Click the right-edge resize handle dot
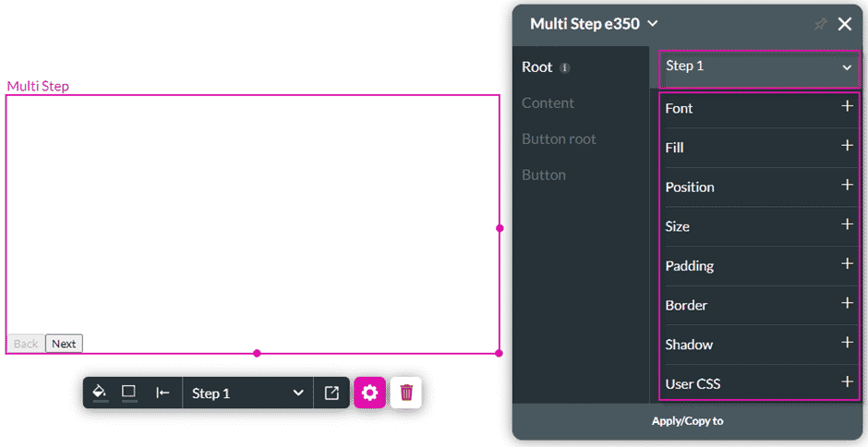 pyautogui.click(x=500, y=228)
